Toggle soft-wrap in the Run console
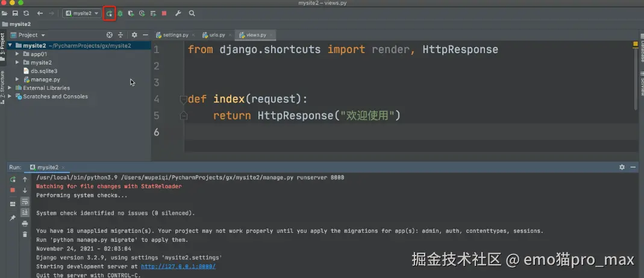The width and height of the screenshot is (644, 278). coord(25,201)
